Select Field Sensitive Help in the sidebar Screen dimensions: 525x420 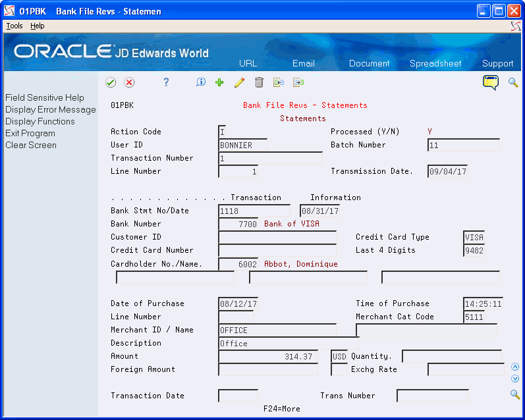(45, 97)
